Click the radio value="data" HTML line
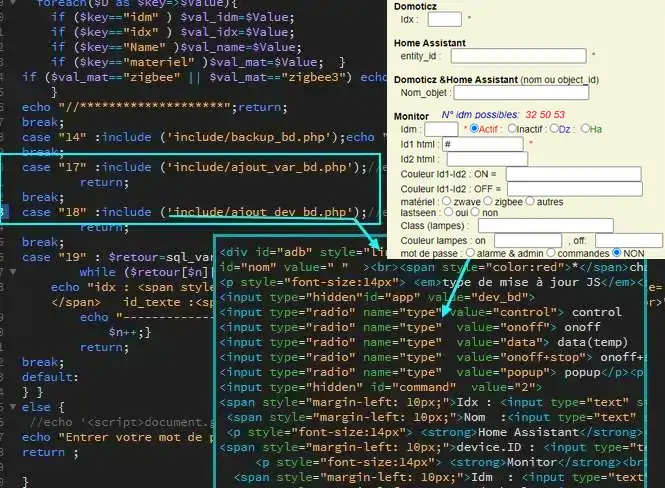This screenshot has width=665, height=488. click(423, 342)
